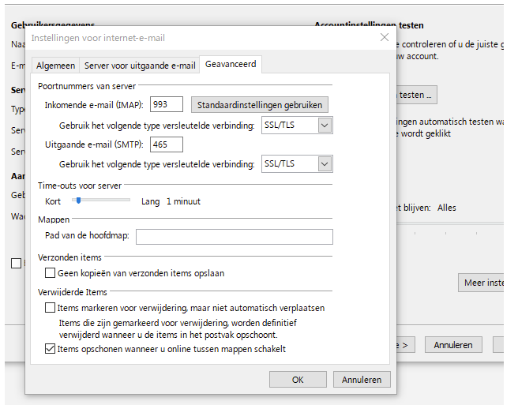
Task: Focus the Pad van de hoofdmap field
Action: click(234, 237)
